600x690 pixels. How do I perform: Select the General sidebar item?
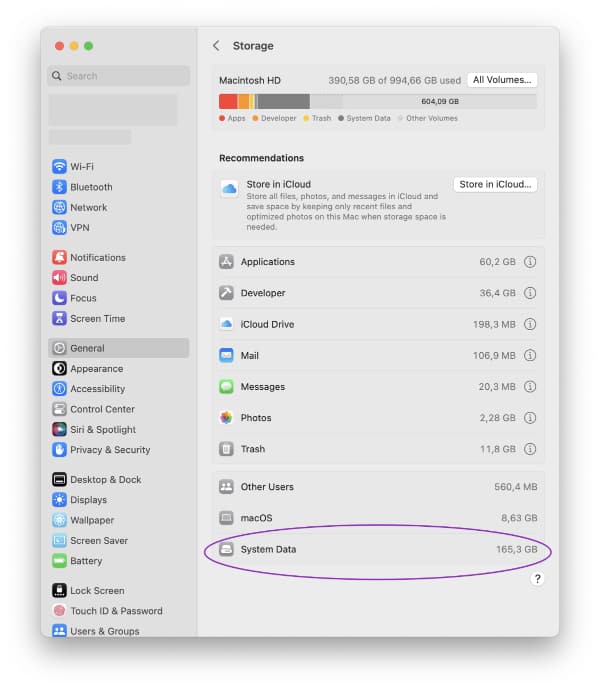pos(118,348)
